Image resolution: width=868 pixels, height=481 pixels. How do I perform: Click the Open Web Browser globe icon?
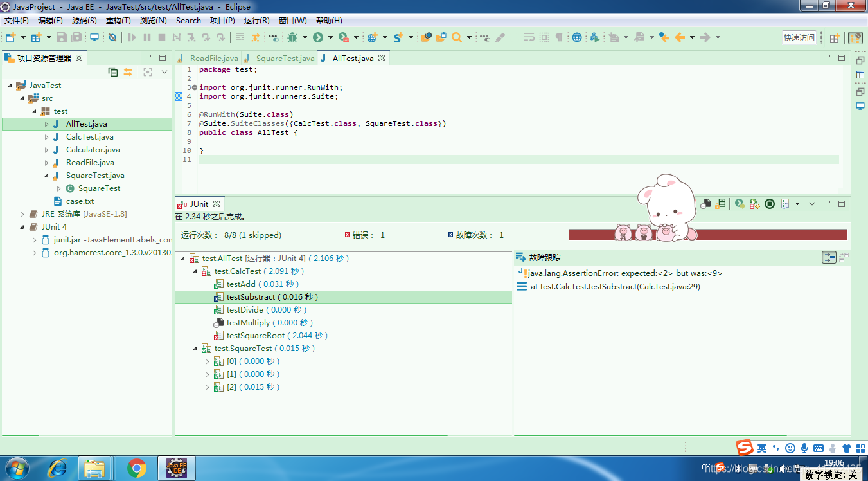577,37
